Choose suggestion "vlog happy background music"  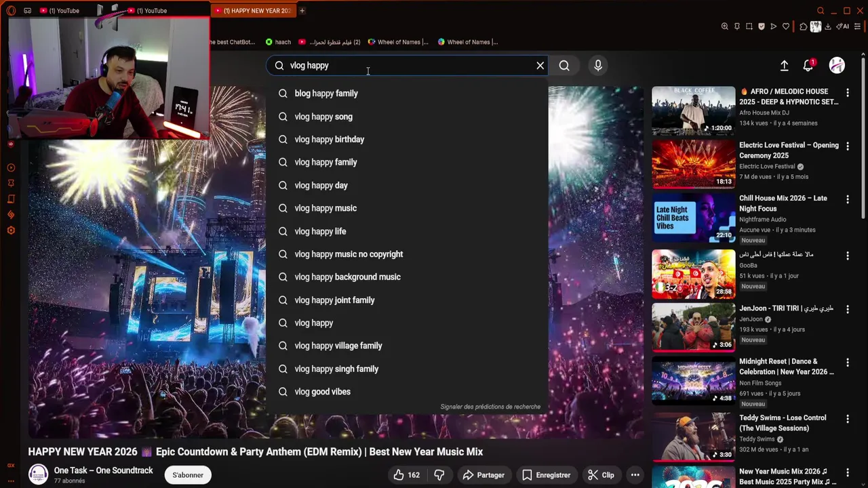tap(407, 277)
